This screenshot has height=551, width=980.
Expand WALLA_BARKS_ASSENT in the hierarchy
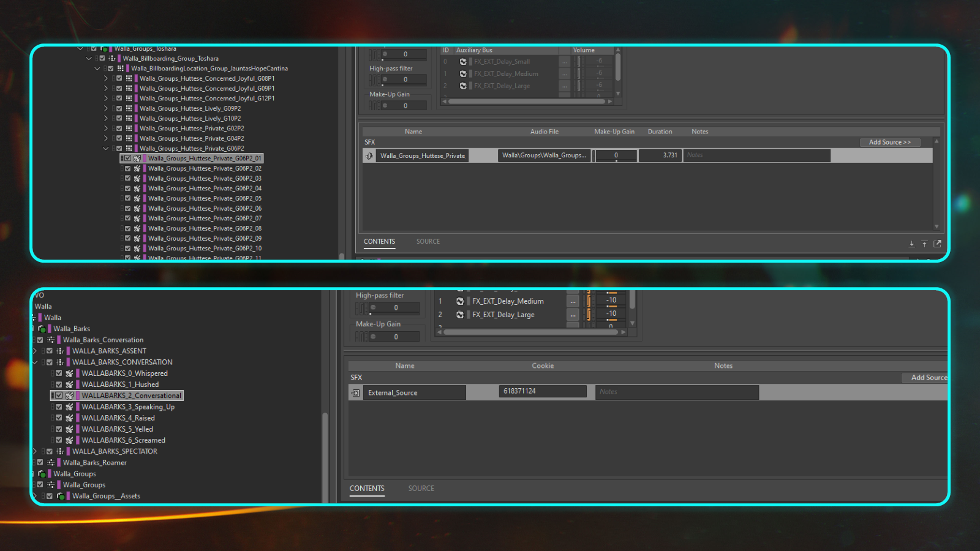point(34,351)
